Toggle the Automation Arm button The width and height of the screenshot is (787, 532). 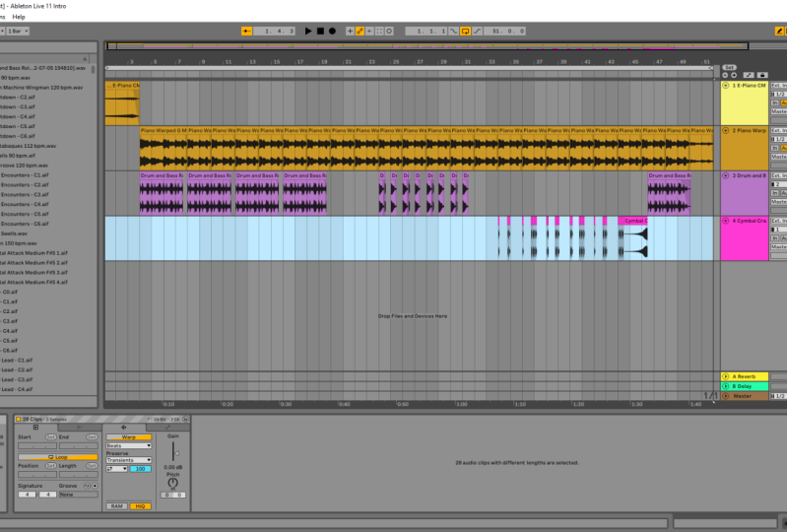tap(360, 32)
